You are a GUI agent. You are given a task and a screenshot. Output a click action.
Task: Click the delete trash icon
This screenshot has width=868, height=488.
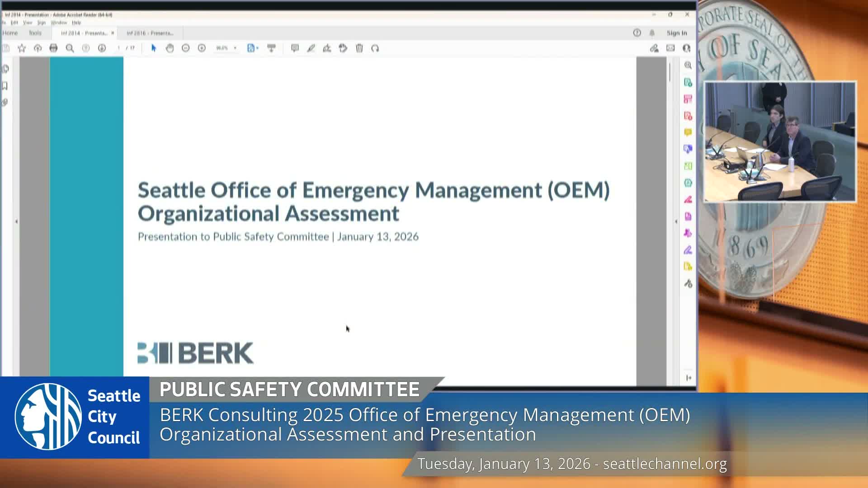(359, 48)
